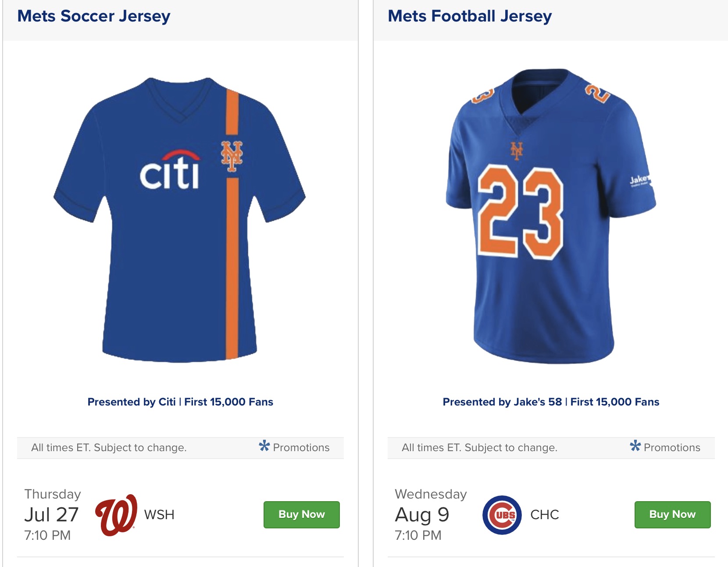Click the CHC opponent label
This screenshot has width=728, height=567.
[545, 515]
